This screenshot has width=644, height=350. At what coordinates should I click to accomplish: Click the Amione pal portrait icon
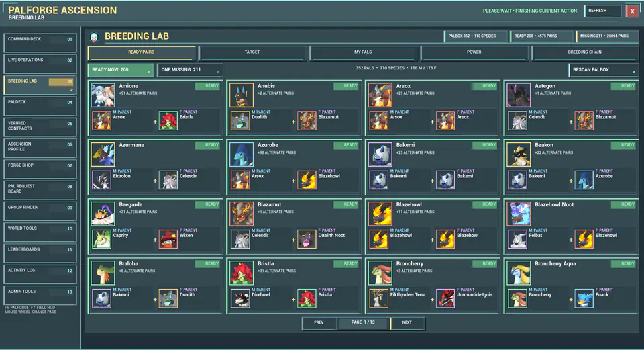(103, 95)
